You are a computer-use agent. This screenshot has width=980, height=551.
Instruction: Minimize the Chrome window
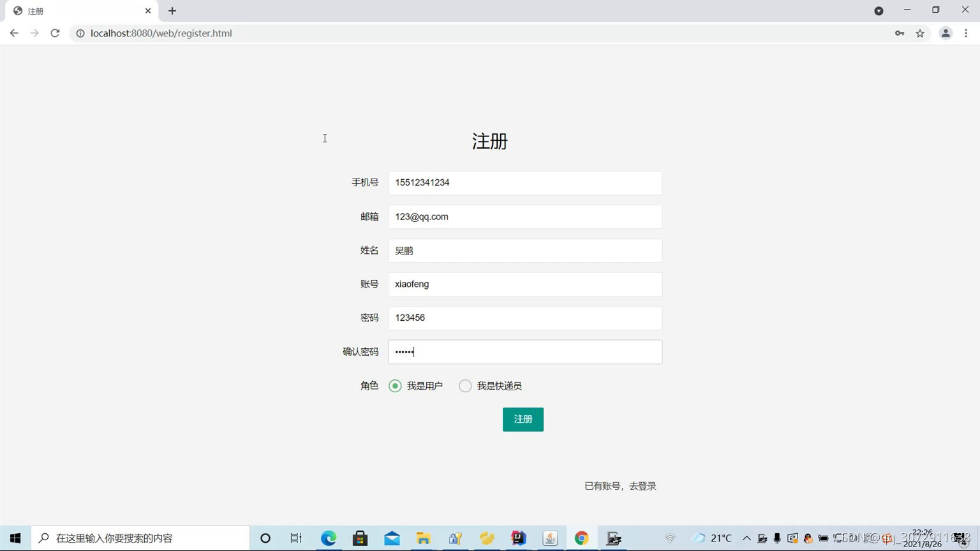point(907,10)
